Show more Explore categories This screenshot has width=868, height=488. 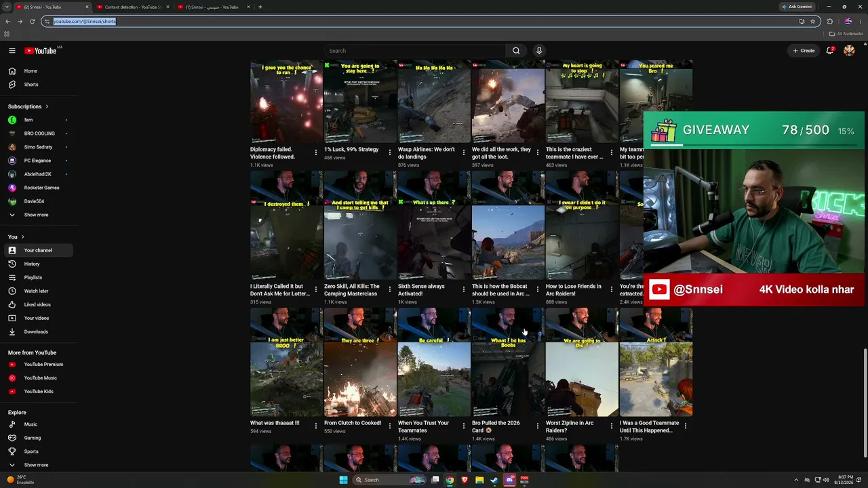pyautogui.click(x=37, y=465)
